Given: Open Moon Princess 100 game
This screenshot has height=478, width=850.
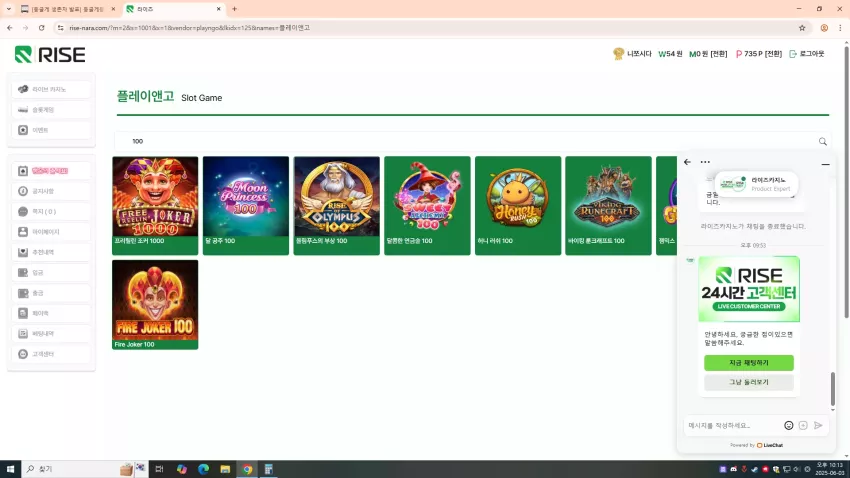Looking at the screenshot, I should tap(246, 205).
